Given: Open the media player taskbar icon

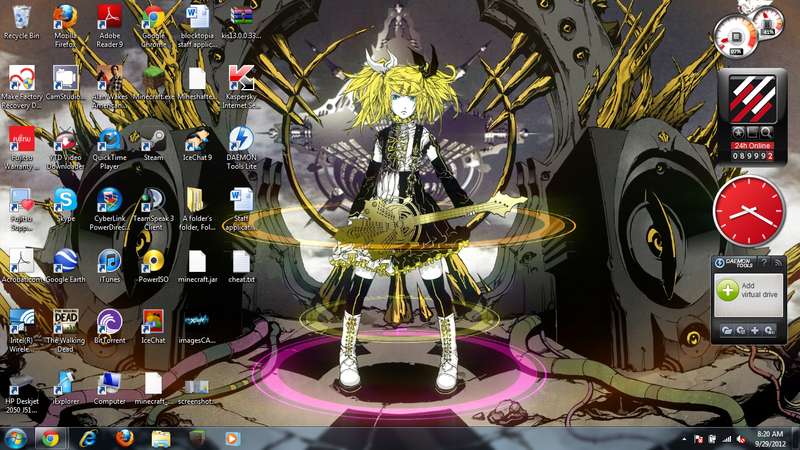Looking at the screenshot, I should click(232, 438).
